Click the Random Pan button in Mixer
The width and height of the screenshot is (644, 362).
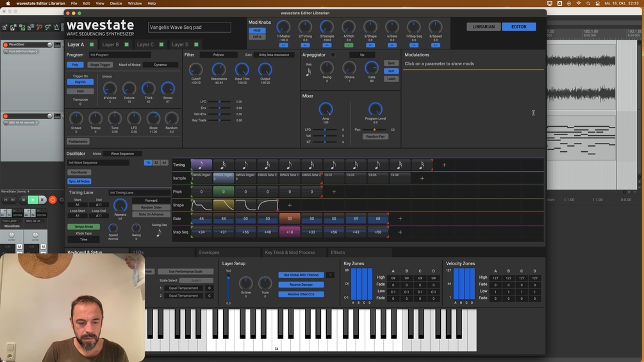(x=376, y=136)
